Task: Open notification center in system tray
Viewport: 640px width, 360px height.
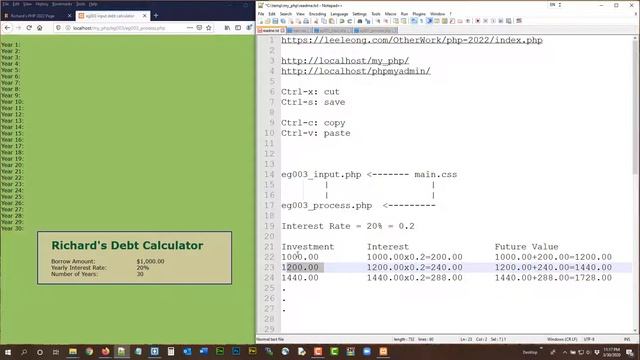Action: (630, 352)
